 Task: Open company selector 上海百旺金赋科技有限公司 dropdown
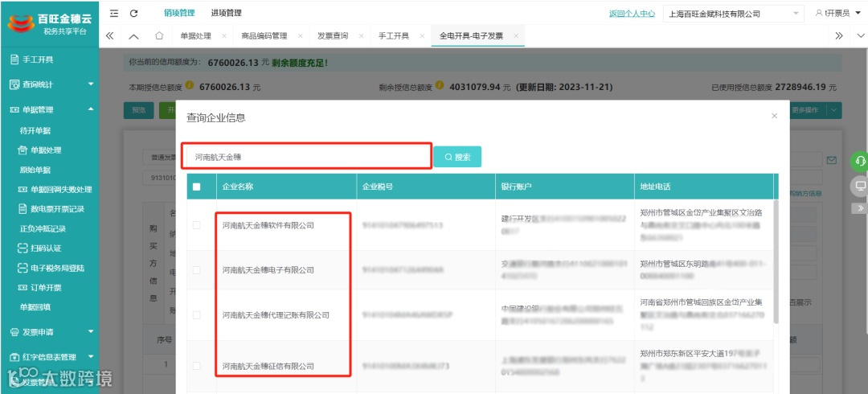pos(734,14)
